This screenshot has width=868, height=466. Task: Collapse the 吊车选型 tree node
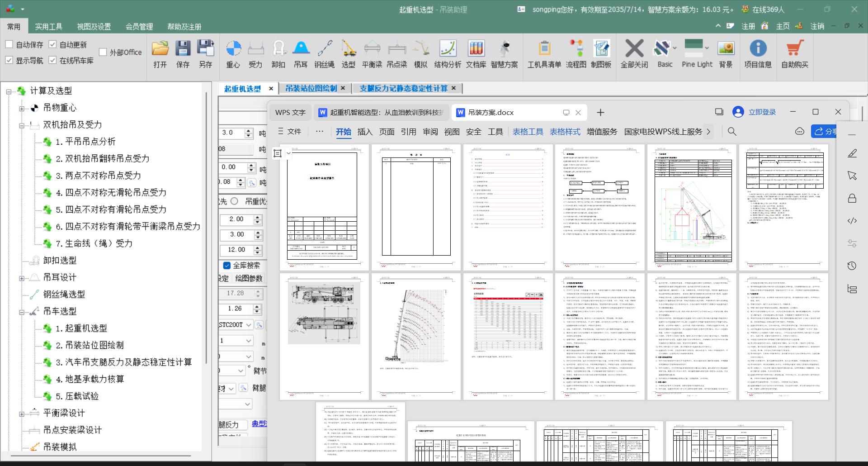pyautogui.click(x=22, y=312)
